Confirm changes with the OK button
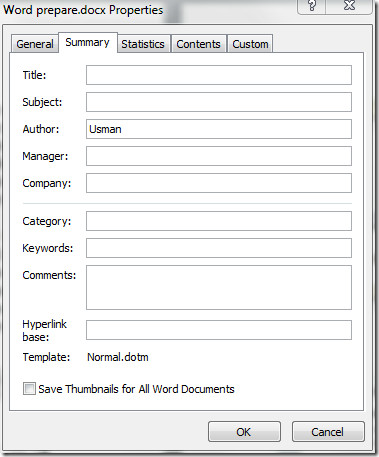Screen dimensions: 379x457 pos(244,432)
